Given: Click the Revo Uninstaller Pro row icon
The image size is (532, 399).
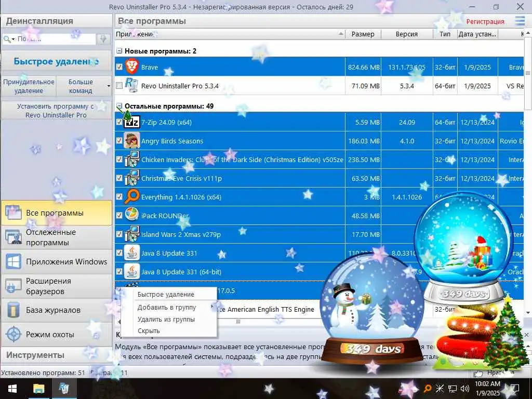Looking at the screenshot, I should (131, 85).
